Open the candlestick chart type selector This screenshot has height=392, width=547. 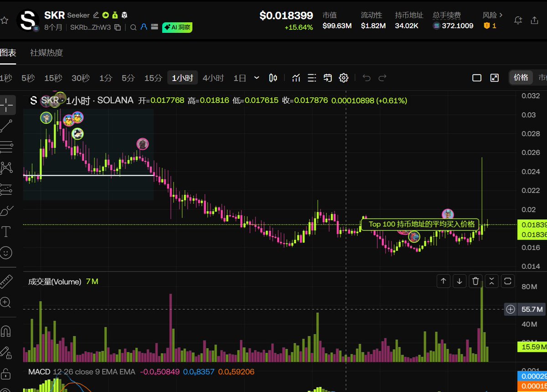tap(273, 78)
